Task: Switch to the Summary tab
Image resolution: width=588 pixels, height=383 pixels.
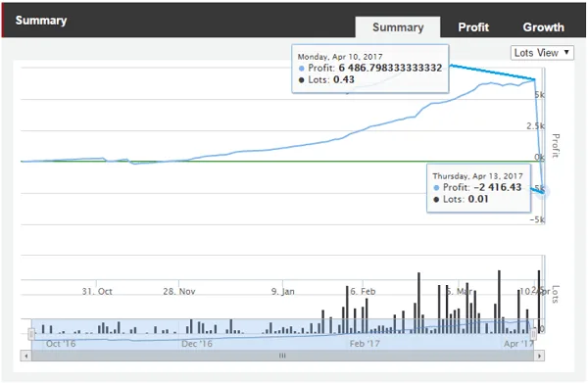Action: coord(398,27)
